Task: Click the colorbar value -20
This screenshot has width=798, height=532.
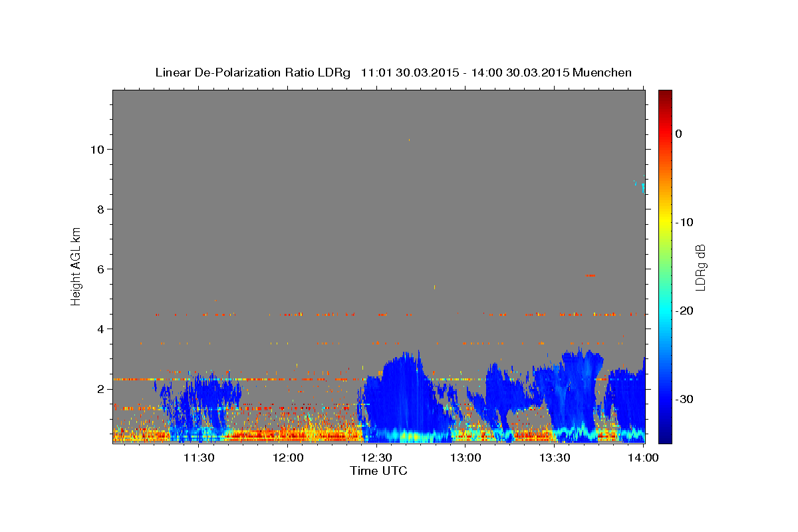Action: point(684,311)
